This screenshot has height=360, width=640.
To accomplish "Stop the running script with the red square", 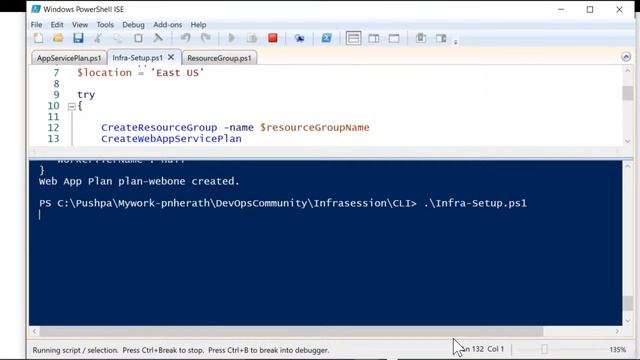I will click(x=273, y=38).
